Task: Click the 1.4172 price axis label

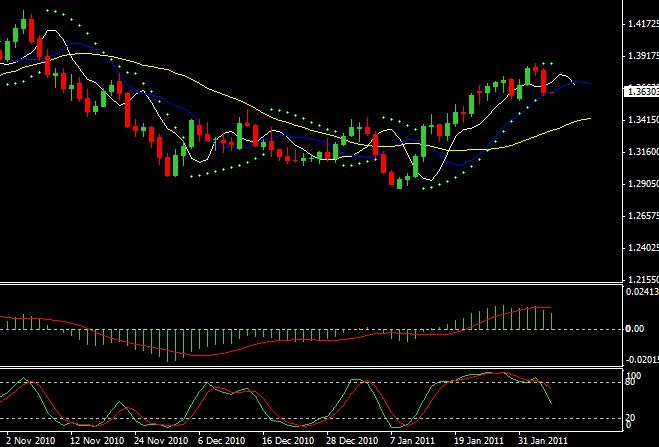Action: pyautogui.click(x=643, y=24)
